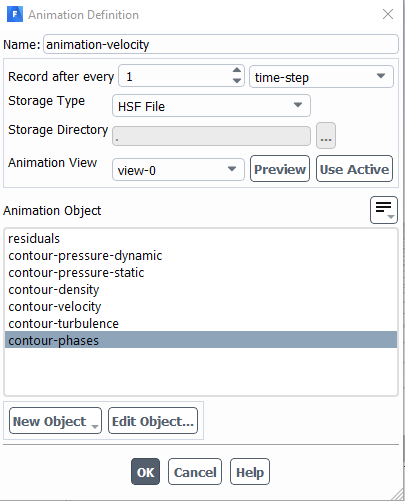
Task: Open Edit Object... dialog
Action: coord(153,421)
